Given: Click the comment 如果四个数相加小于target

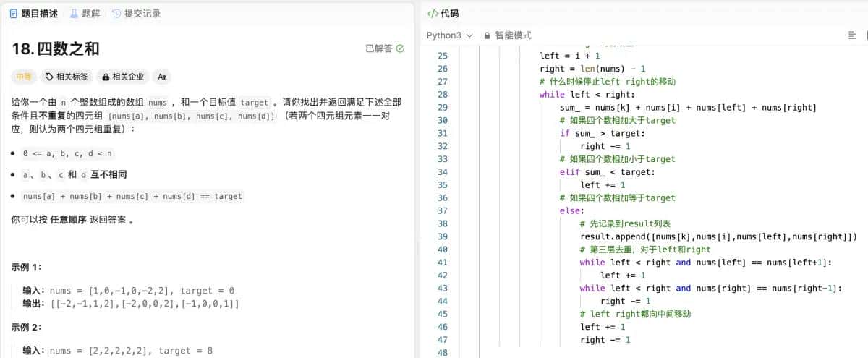Looking at the screenshot, I should pyautogui.click(x=617, y=159).
